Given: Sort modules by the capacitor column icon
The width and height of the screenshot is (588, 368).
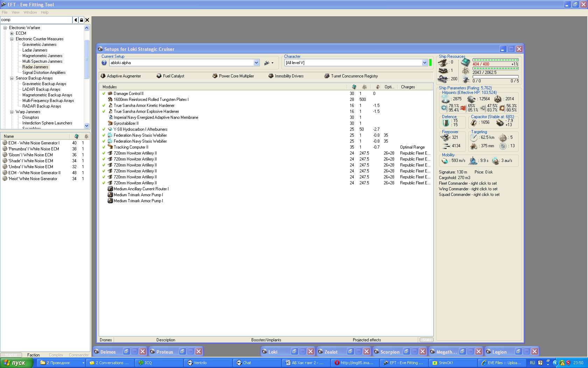Looking at the screenshot, I should [378, 87].
